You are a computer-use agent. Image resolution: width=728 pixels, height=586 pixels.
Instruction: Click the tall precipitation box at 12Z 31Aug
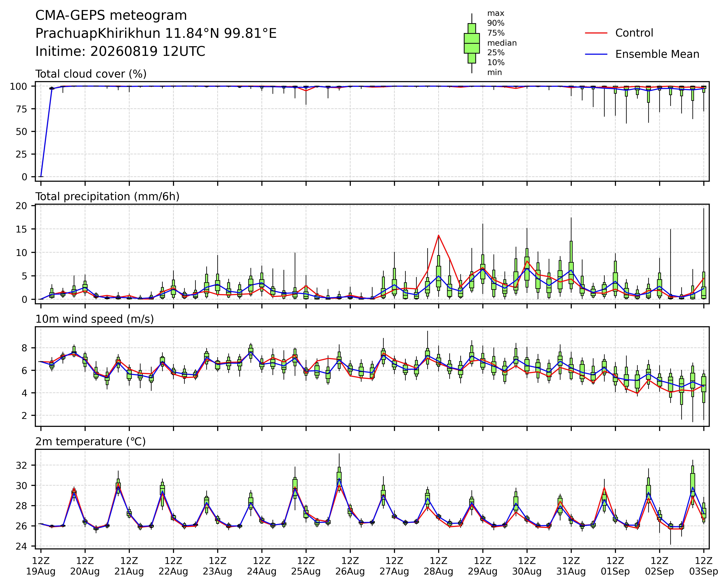(x=571, y=265)
